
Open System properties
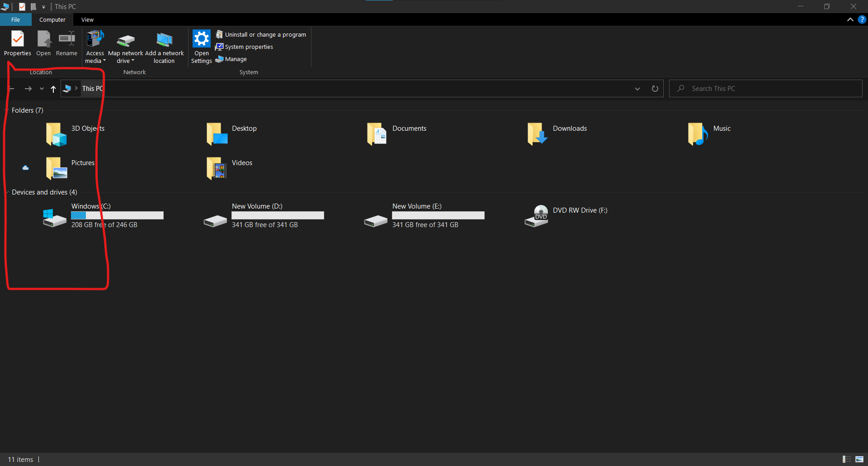click(x=244, y=47)
